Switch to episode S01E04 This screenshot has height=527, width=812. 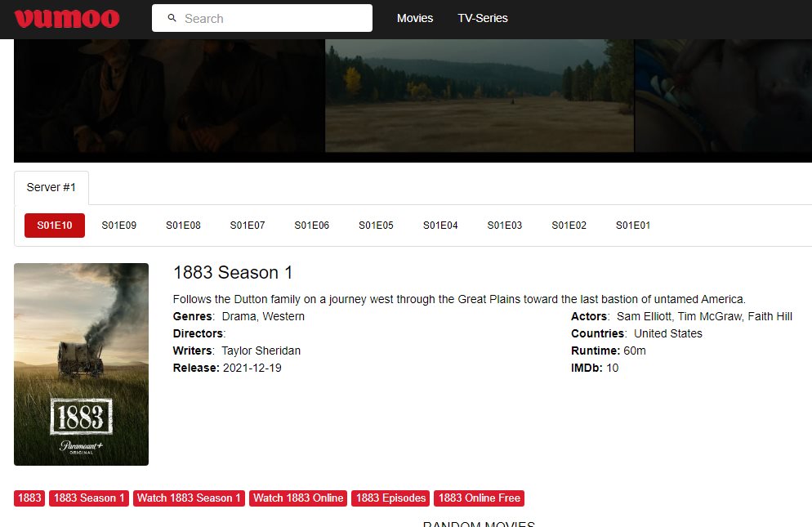click(440, 226)
